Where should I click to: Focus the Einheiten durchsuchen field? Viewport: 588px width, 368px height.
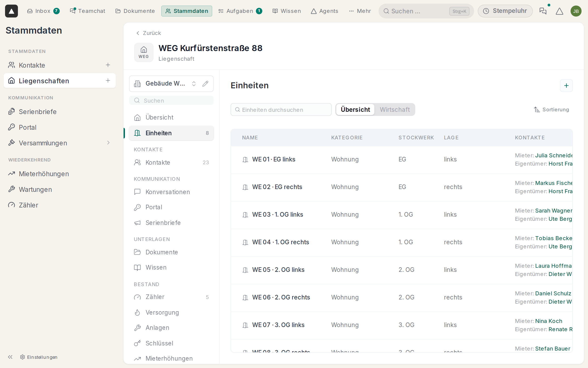pyautogui.click(x=281, y=110)
